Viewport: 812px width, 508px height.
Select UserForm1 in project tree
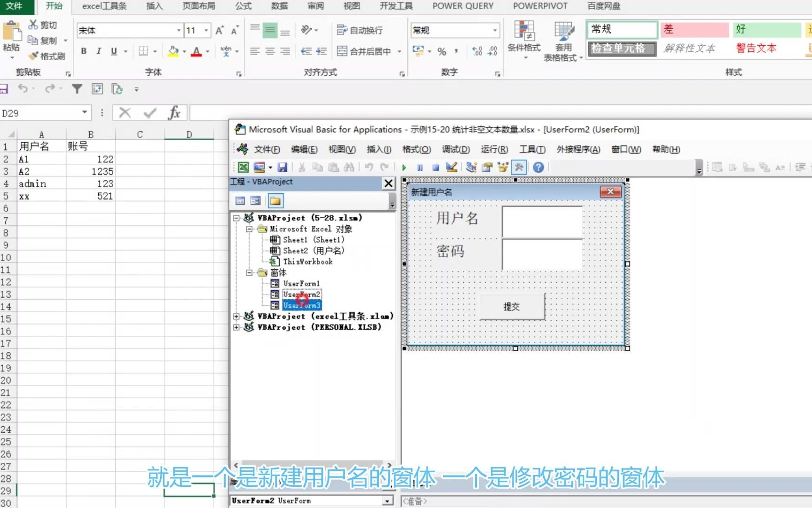(x=301, y=284)
